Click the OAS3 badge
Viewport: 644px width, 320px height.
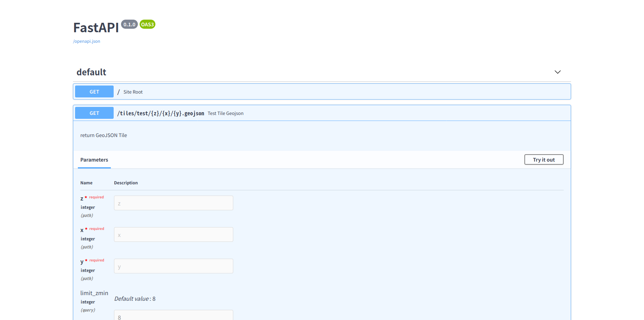coord(147,24)
